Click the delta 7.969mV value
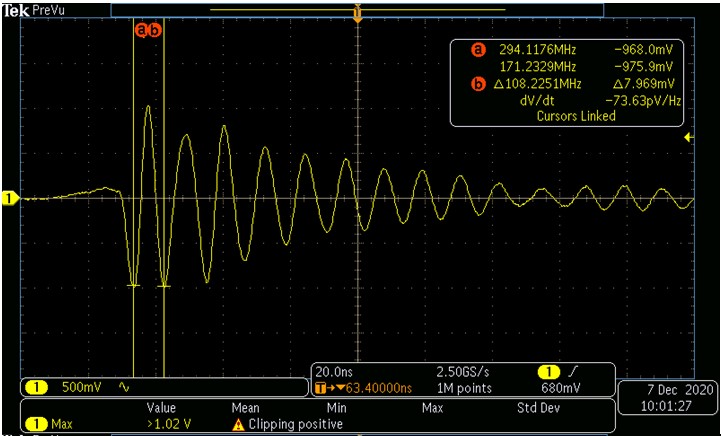Viewport: 721px width, 436px height. (x=642, y=84)
